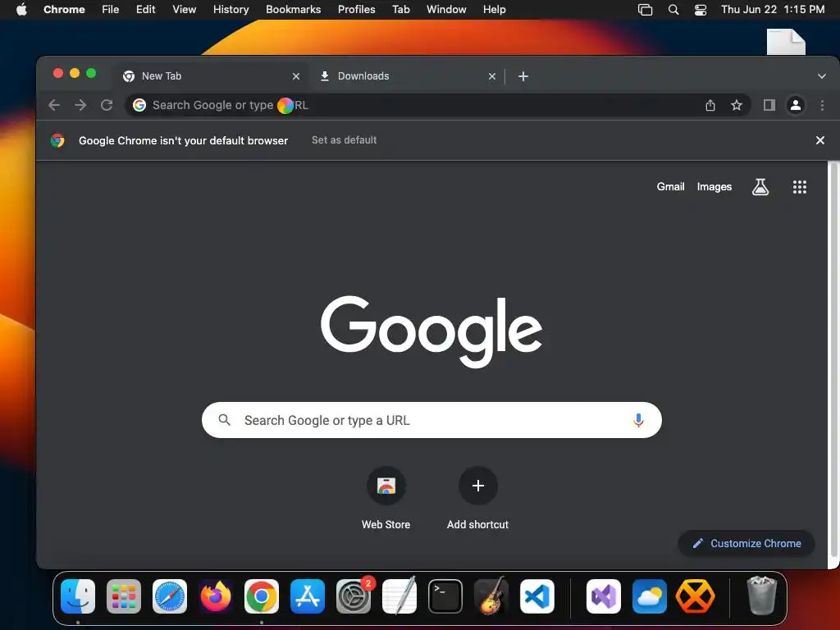Go forward with the forward arrow
Viewport: 840px width, 630px height.
coord(80,105)
